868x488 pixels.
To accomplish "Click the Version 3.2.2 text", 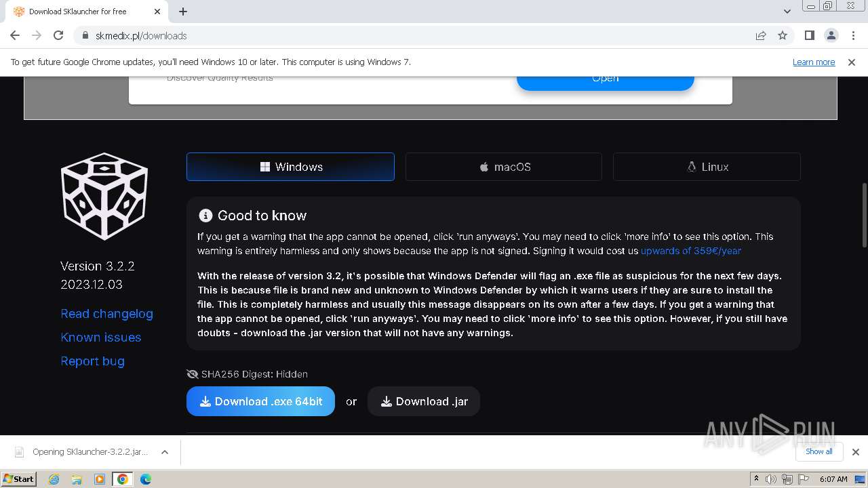I will [x=98, y=266].
